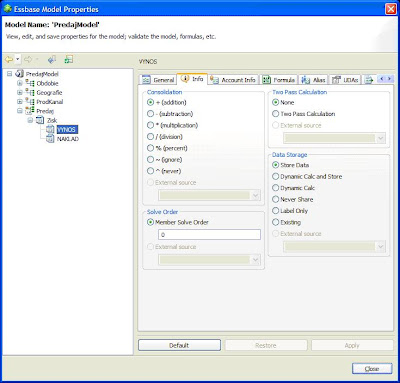Image resolution: width=400 pixels, height=383 pixels.
Task: Open the Formula tab
Action: pos(279,80)
